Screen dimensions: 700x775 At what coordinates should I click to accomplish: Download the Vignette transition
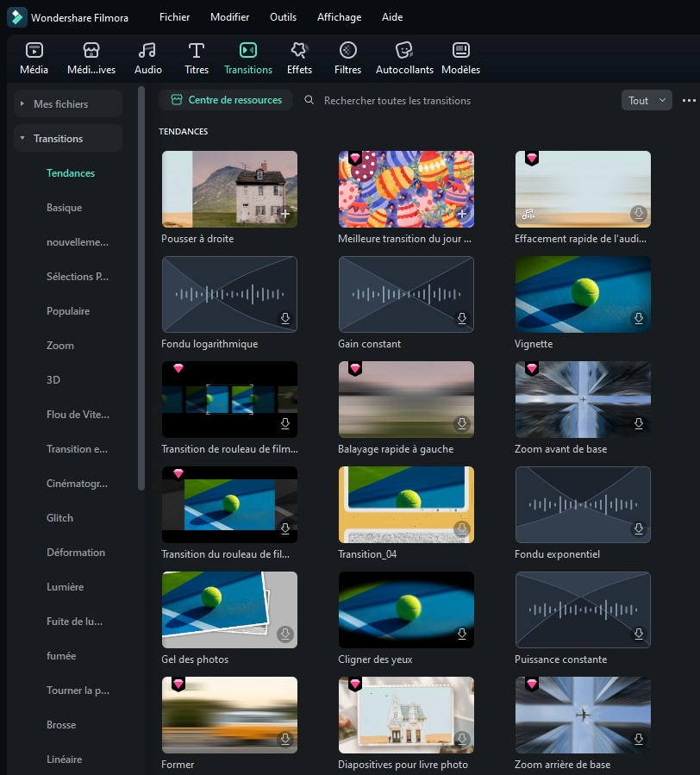pyautogui.click(x=638, y=318)
